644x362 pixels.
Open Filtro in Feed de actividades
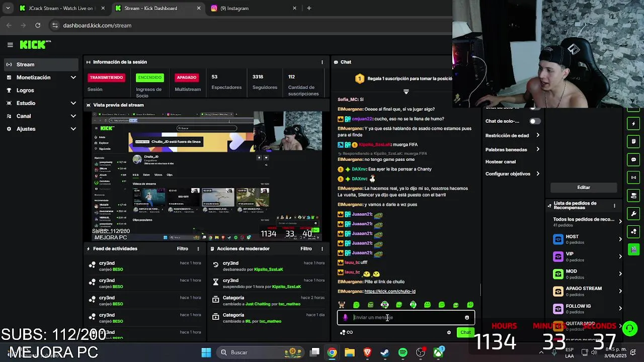(x=183, y=248)
